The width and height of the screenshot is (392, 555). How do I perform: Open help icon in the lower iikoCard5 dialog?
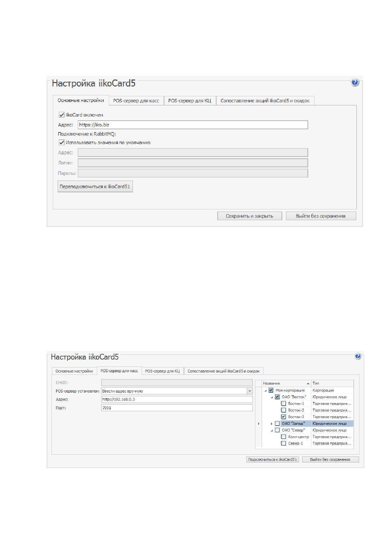pyautogui.click(x=358, y=356)
